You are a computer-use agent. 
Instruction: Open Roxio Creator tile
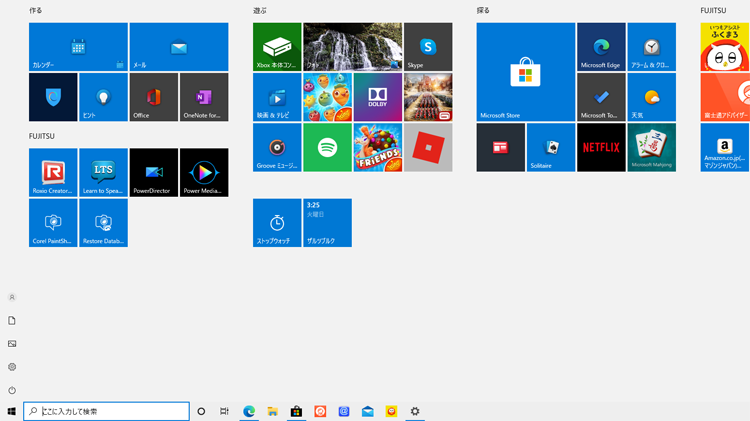pyautogui.click(x=53, y=173)
